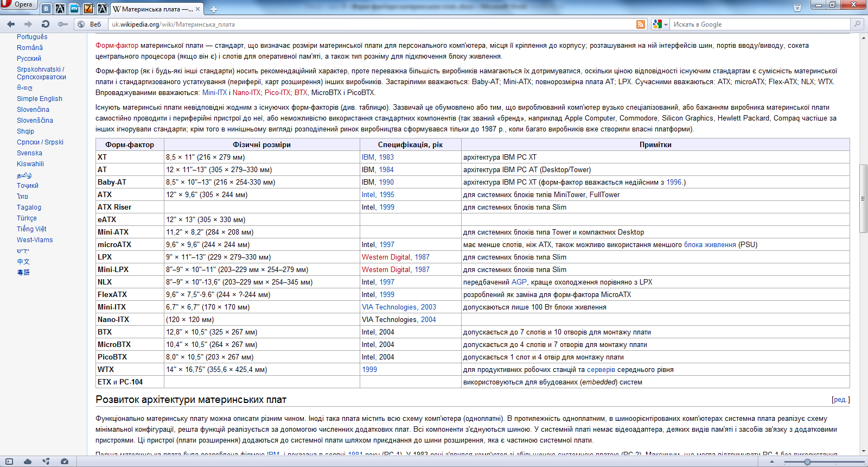This screenshot has width=868, height=467.
Task: Reload the current page
Action: [x=46, y=24]
